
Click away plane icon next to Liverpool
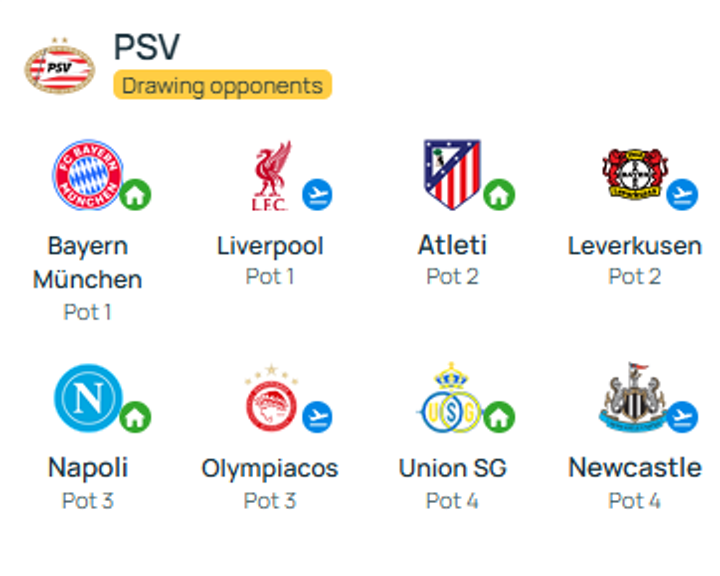pyautogui.click(x=317, y=195)
